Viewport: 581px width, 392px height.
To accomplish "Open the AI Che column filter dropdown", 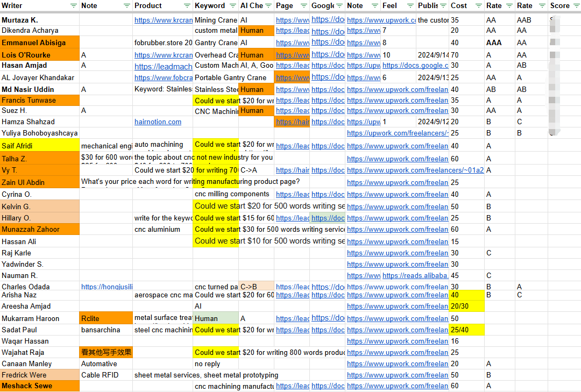I will tap(268, 5).
